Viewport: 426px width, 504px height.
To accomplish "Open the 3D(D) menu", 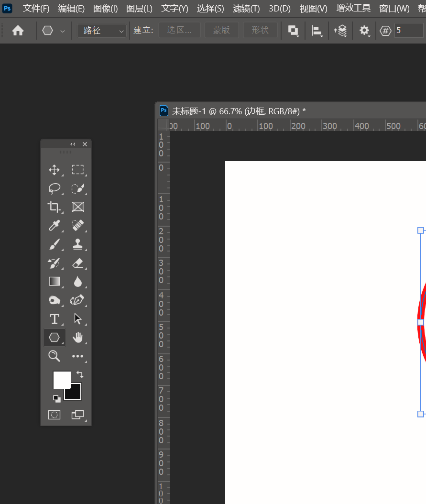I will tap(280, 8).
